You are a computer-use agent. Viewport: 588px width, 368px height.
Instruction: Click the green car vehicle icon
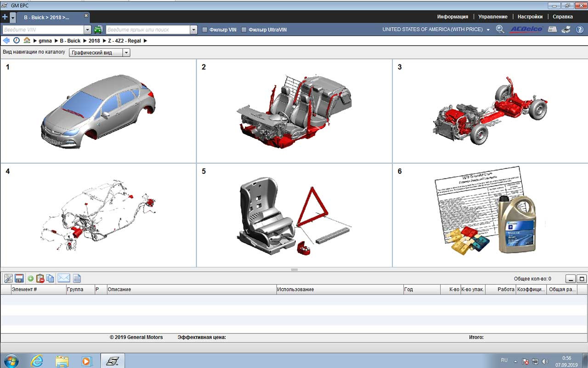[98, 29]
